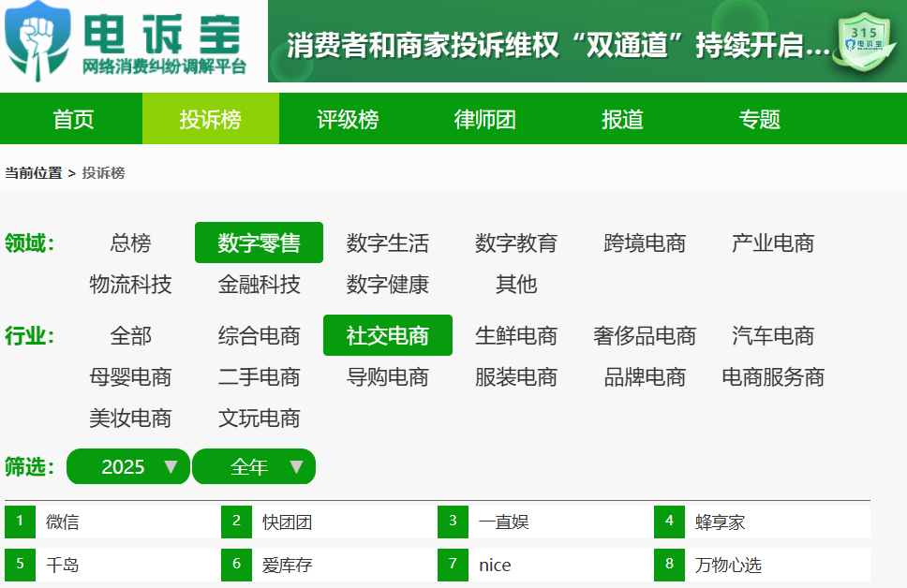Open the 专题 menu item
This screenshot has height=588, width=907.
(757, 119)
